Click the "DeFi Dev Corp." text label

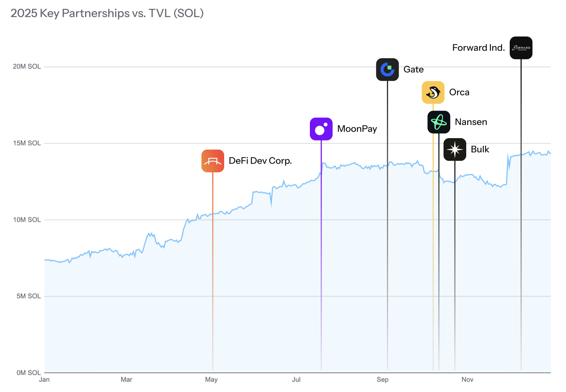260,161
